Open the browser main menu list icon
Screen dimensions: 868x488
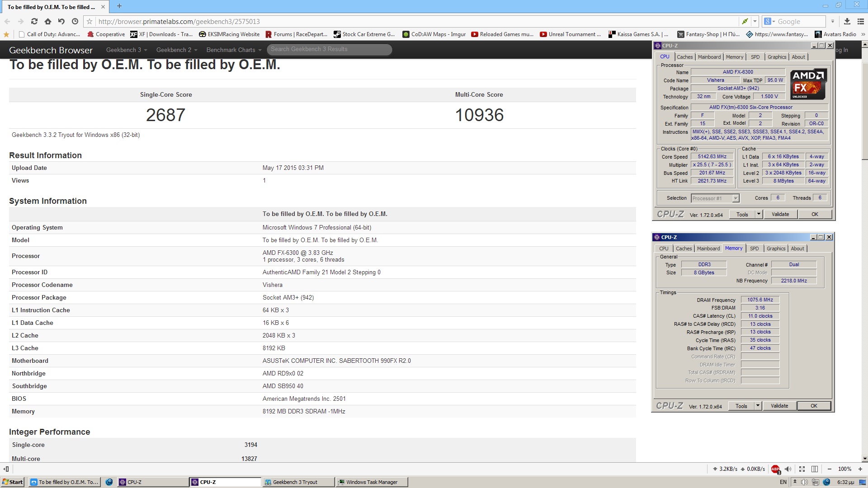(x=861, y=21)
